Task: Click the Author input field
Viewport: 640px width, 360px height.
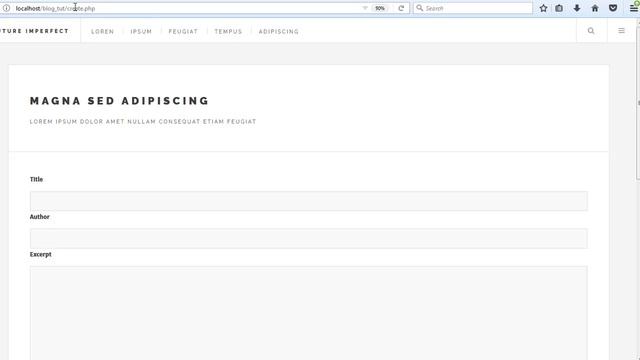Action: [309, 238]
